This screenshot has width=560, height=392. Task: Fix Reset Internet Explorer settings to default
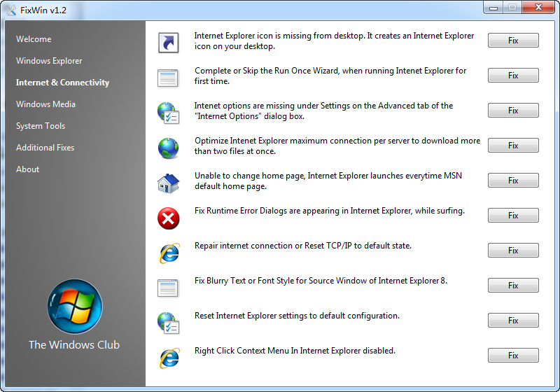[x=513, y=320]
